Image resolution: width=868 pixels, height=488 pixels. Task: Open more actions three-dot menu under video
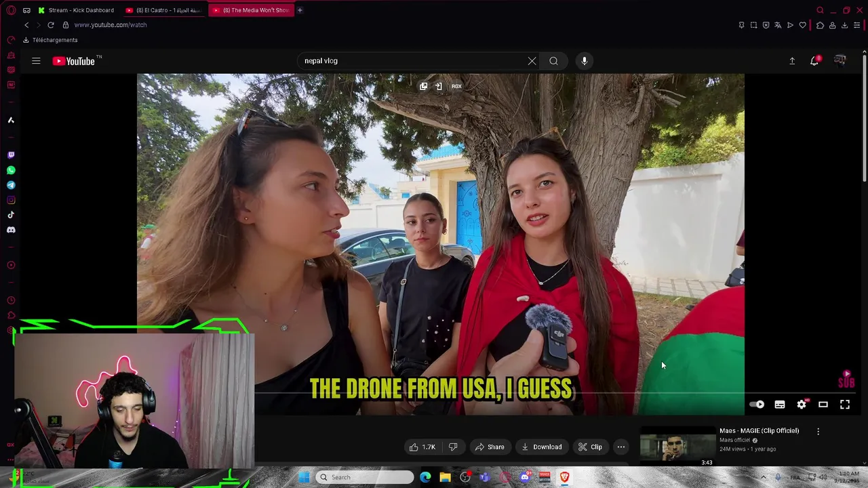point(621,447)
